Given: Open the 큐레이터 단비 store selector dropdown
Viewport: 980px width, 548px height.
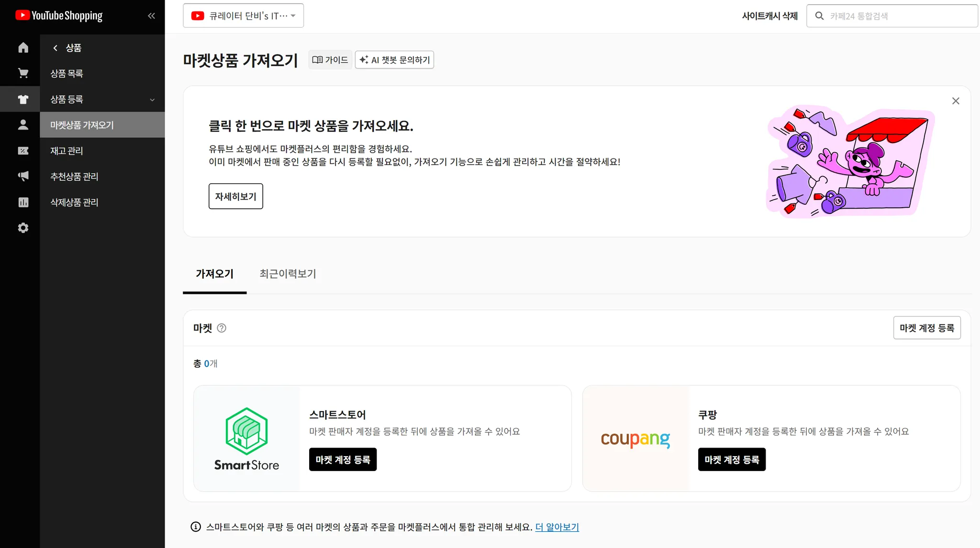Looking at the screenshot, I should [x=243, y=15].
